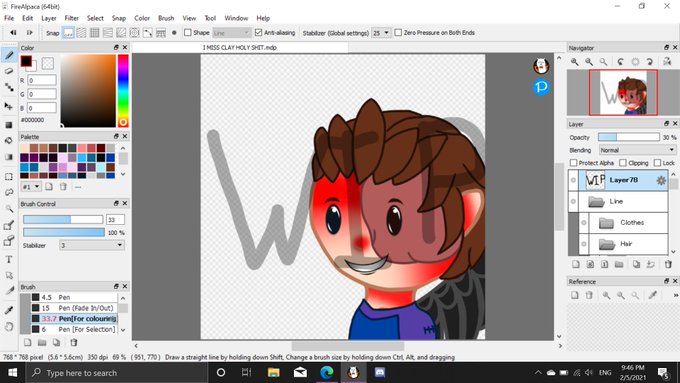Add a new layer folder

[619, 264]
